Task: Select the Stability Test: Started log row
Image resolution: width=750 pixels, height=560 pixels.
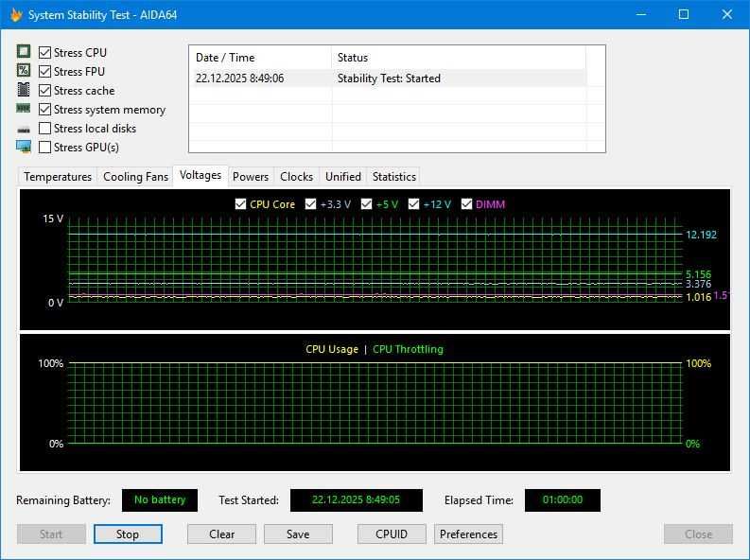Action: tap(389, 78)
